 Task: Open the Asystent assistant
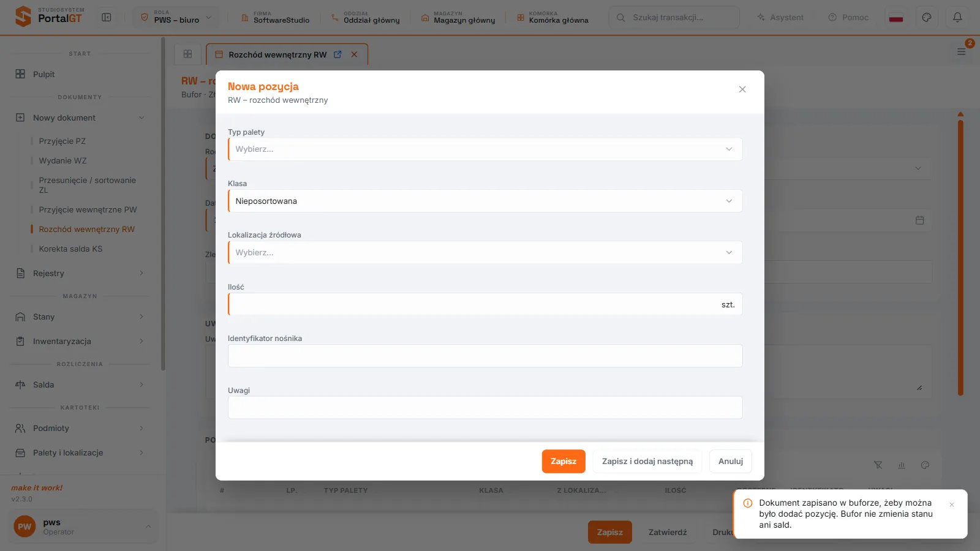(780, 17)
